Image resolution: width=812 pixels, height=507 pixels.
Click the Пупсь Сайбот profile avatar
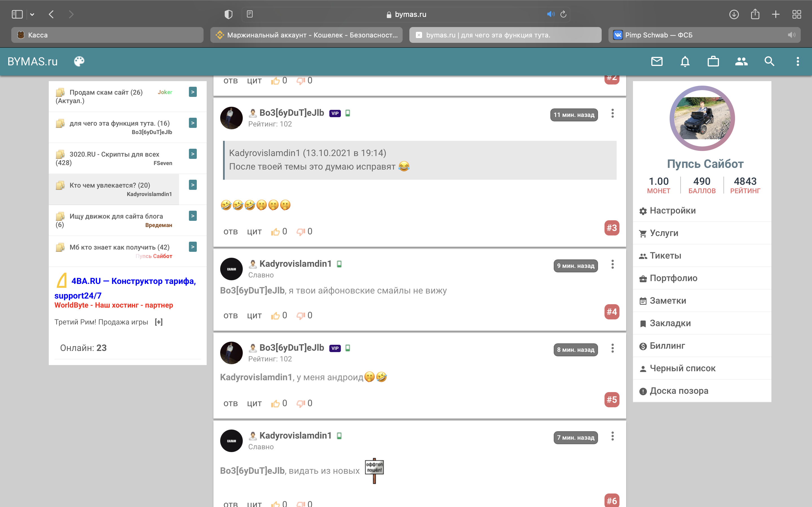pyautogui.click(x=702, y=118)
